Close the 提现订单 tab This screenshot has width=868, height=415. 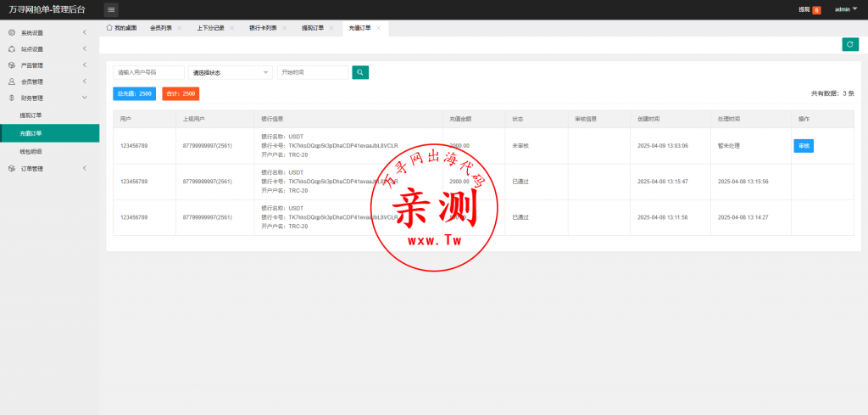tap(331, 28)
